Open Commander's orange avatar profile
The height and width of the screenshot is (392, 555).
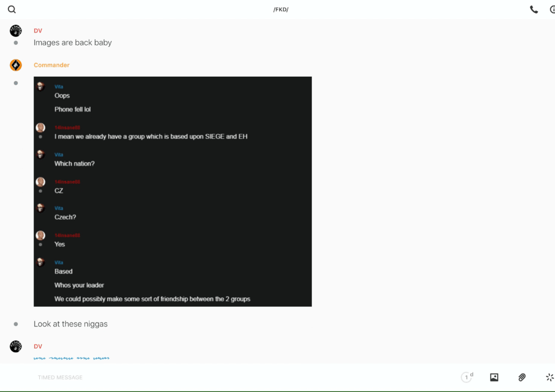pyautogui.click(x=16, y=65)
